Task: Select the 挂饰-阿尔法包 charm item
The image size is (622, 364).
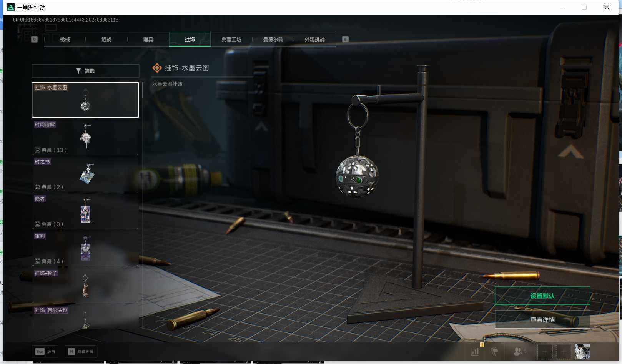Action: point(85,317)
